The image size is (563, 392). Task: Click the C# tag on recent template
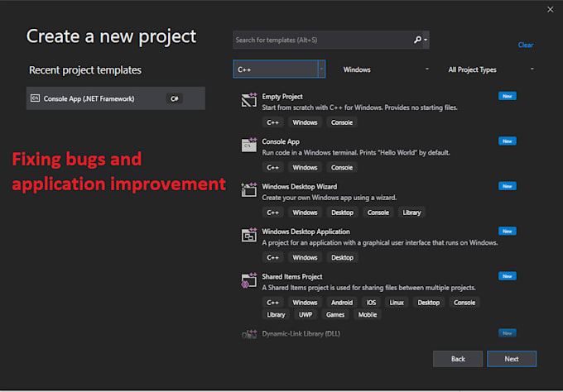(x=175, y=98)
